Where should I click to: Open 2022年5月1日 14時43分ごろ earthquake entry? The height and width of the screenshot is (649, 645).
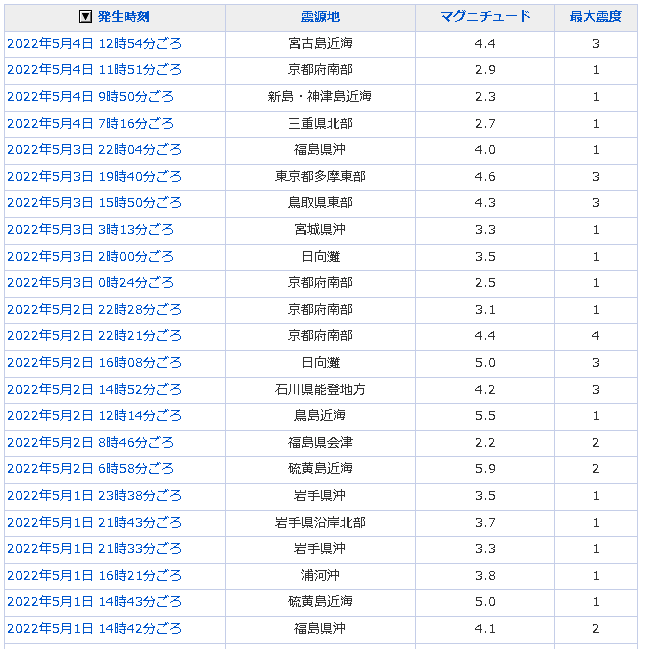click(x=94, y=602)
